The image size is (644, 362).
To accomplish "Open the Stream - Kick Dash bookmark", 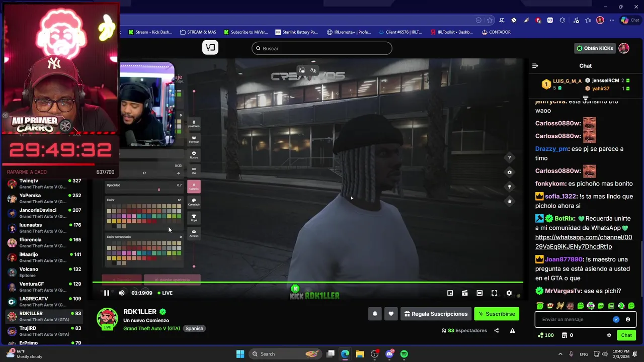I will [150, 32].
